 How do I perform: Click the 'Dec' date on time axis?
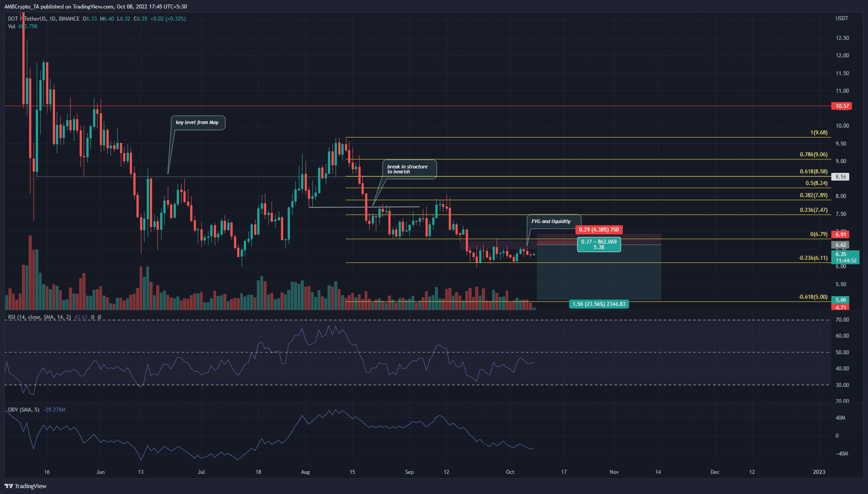[x=715, y=472]
